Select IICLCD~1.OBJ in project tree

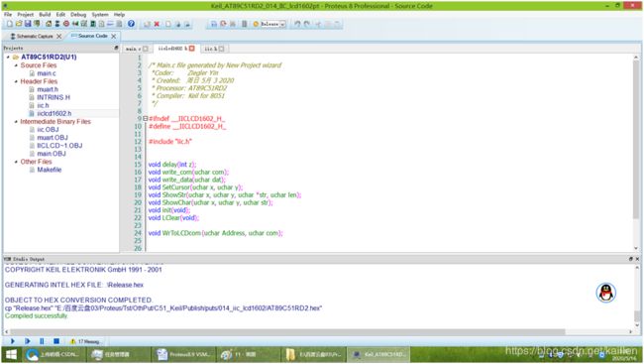pos(59,146)
